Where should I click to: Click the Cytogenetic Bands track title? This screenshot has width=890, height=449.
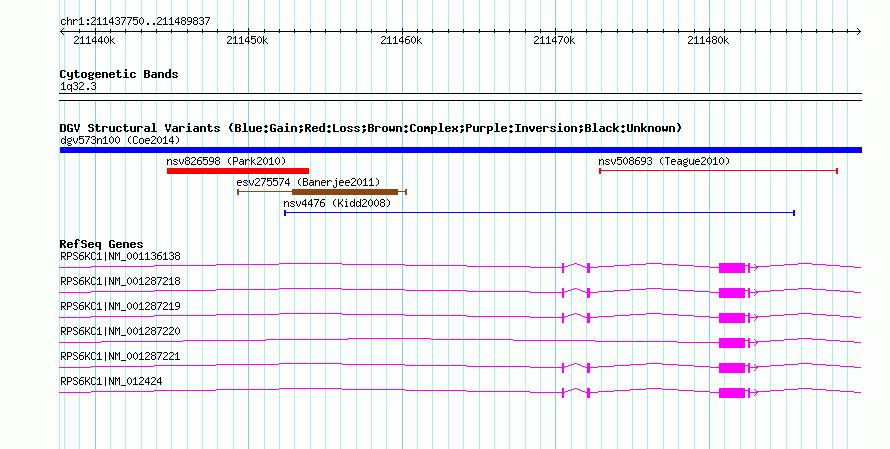click(119, 74)
